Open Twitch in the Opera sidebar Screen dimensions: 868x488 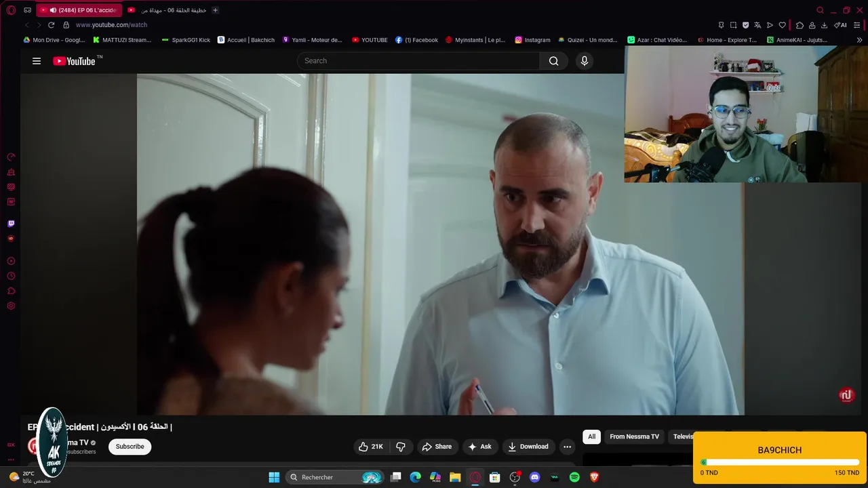point(11,224)
